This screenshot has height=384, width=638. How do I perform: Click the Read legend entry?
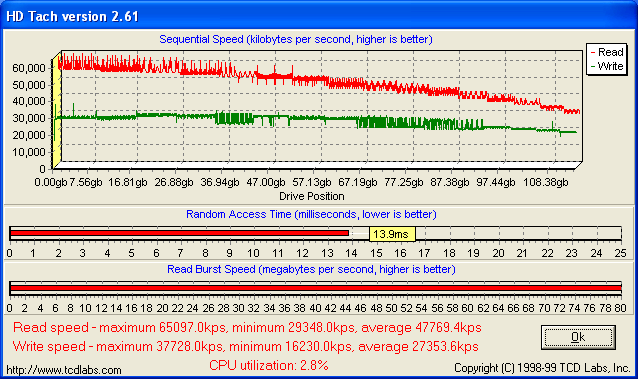click(x=607, y=52)
